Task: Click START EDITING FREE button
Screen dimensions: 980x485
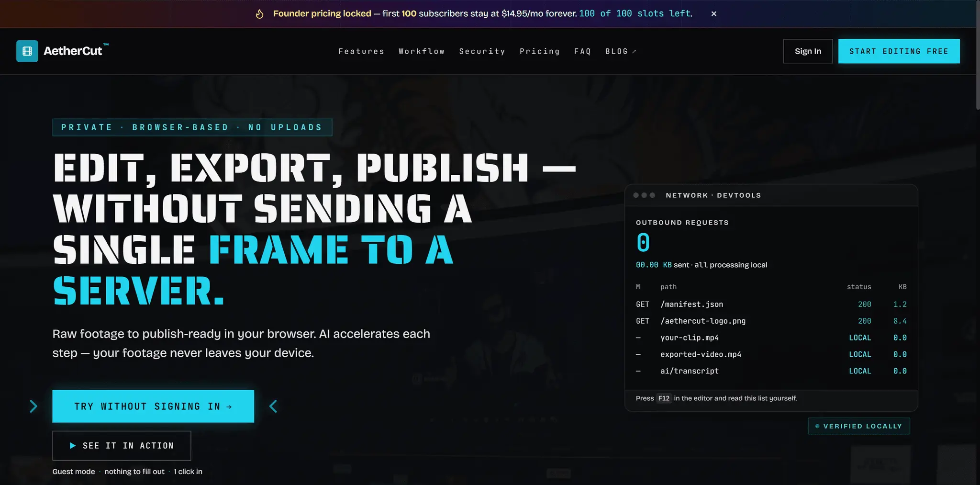Action: [x=899, y=51]
